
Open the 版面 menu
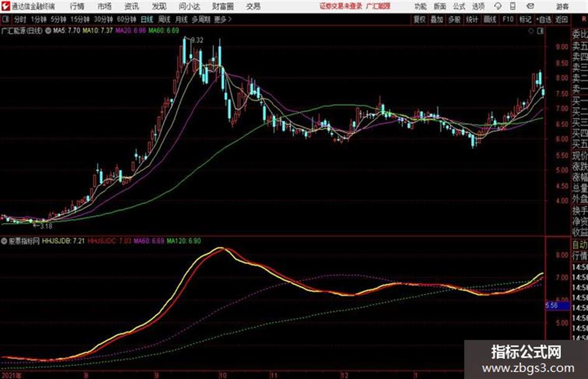pos(440,6)
